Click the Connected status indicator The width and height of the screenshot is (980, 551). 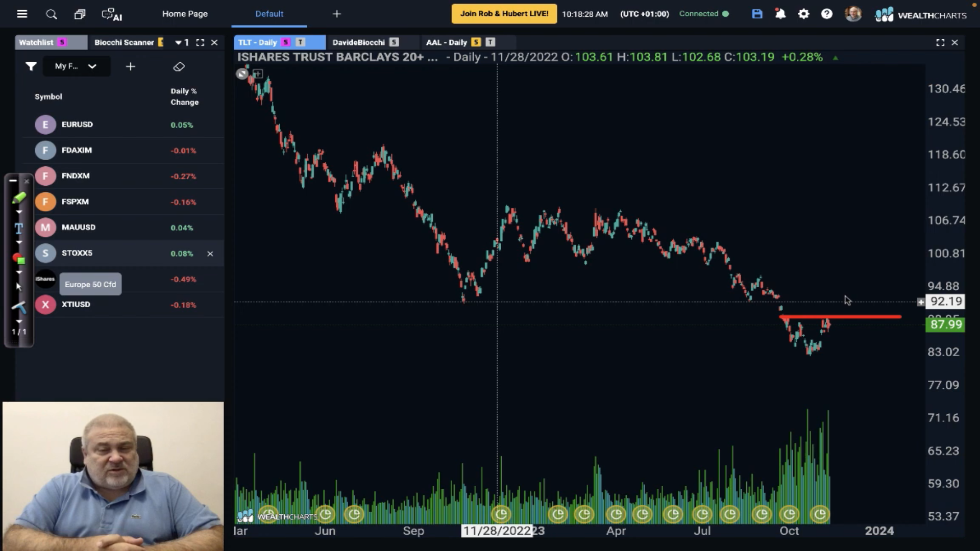[704, 14]
